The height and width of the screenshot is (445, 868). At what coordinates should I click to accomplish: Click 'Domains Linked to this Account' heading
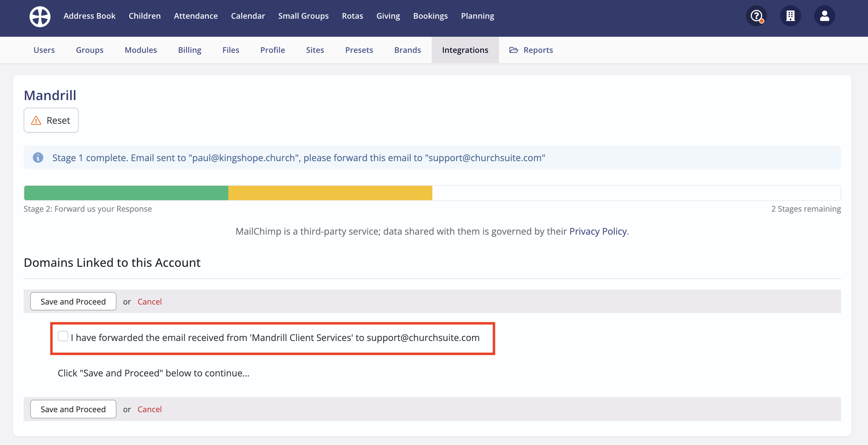[x=112, y=263]
